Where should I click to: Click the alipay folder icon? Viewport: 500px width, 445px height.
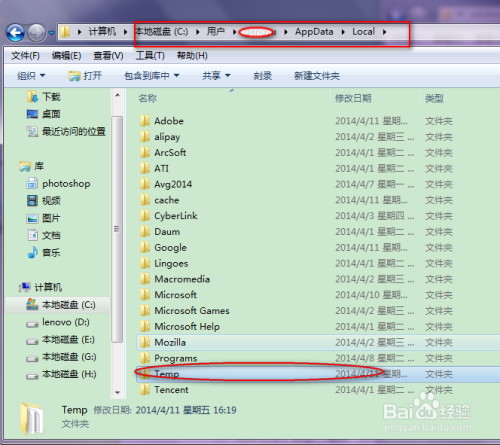[x=145, y=136]
